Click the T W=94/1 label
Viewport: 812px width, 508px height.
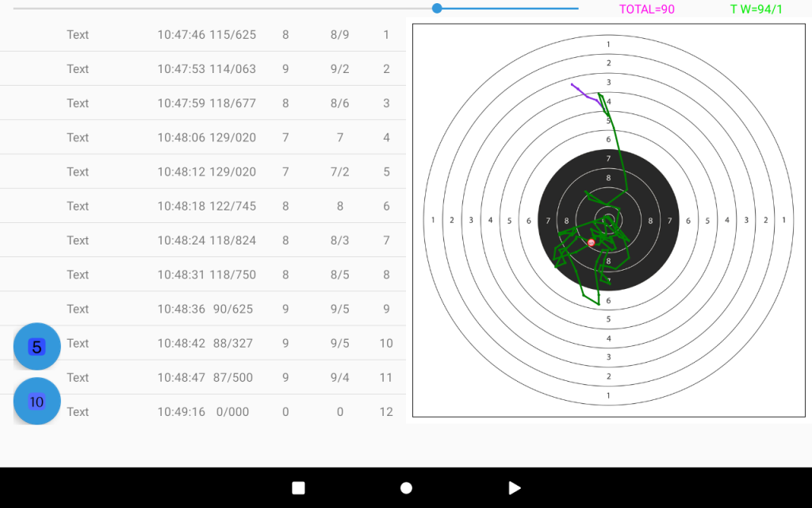click(x=756, y=10)
